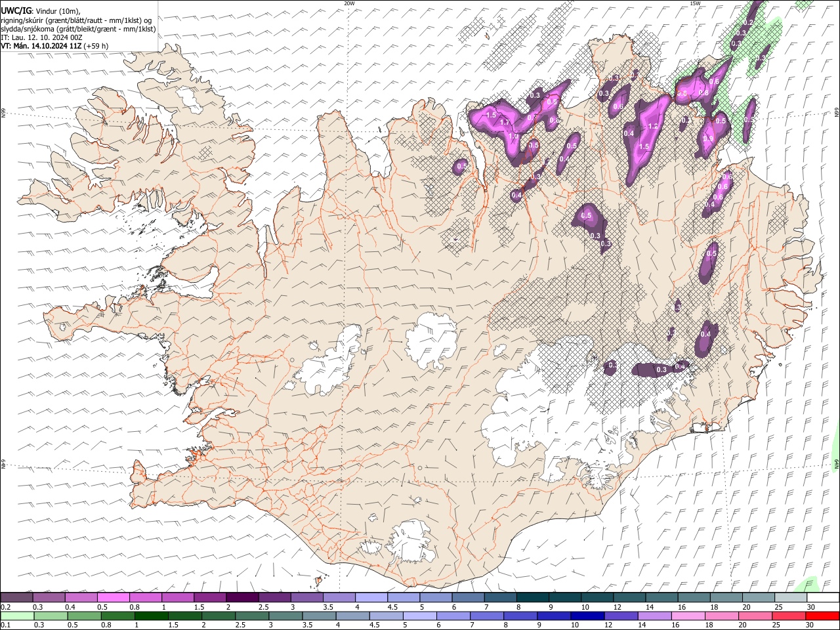
Task: Select the bright pink 0.5–0.8 snow legend swatch
Action: (114, 598)
